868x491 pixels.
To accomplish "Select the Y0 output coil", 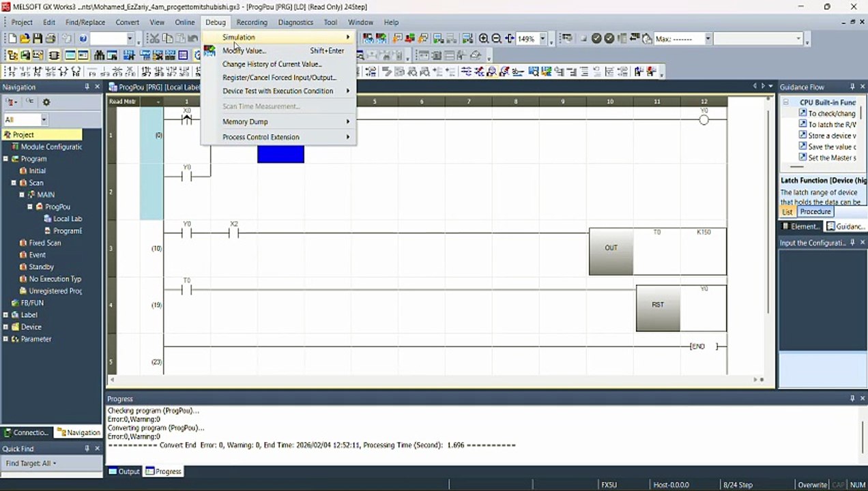I will tap(704, 120).
